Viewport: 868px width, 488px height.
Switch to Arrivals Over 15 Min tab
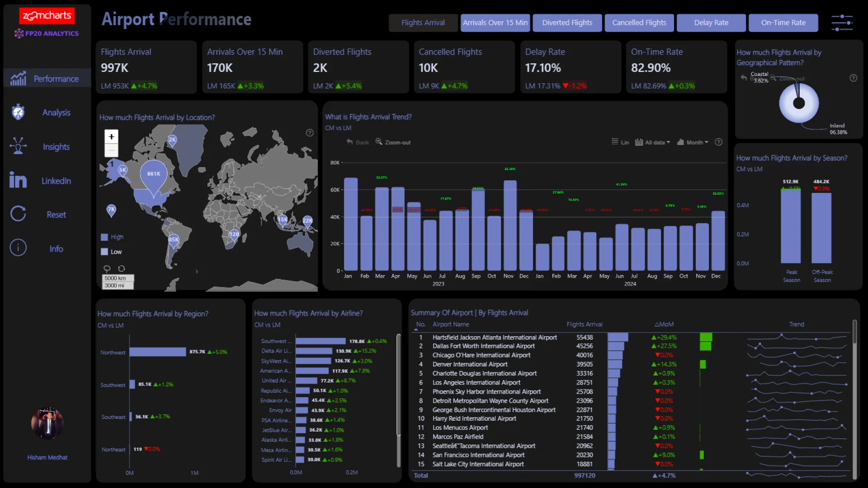[x=495, y=23]
